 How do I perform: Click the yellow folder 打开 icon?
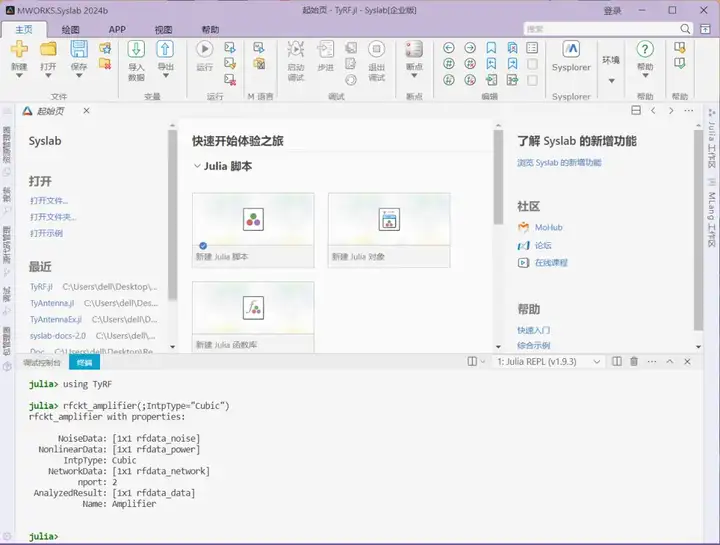pos(48,48)
